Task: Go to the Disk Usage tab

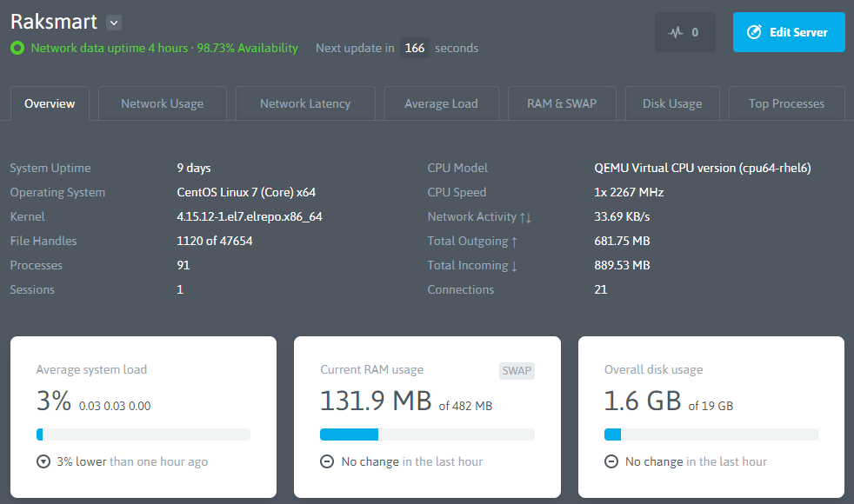Action: click(672, 103)
